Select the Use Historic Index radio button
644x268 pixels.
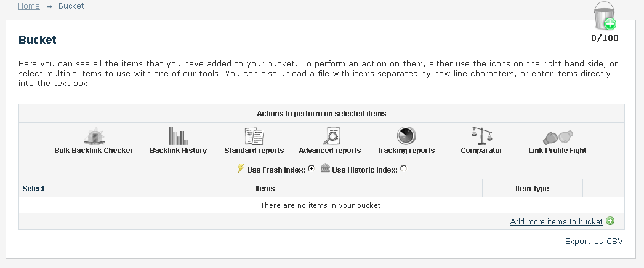[404, 168]
